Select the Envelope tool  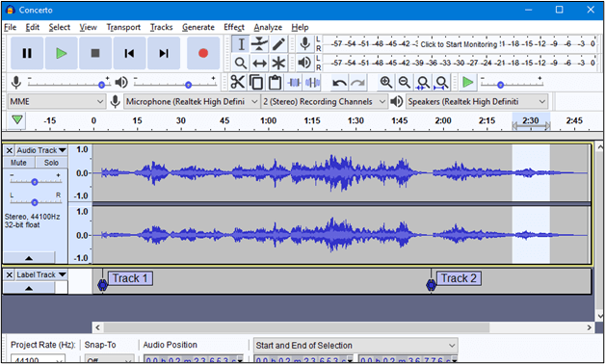coord(259,44)
